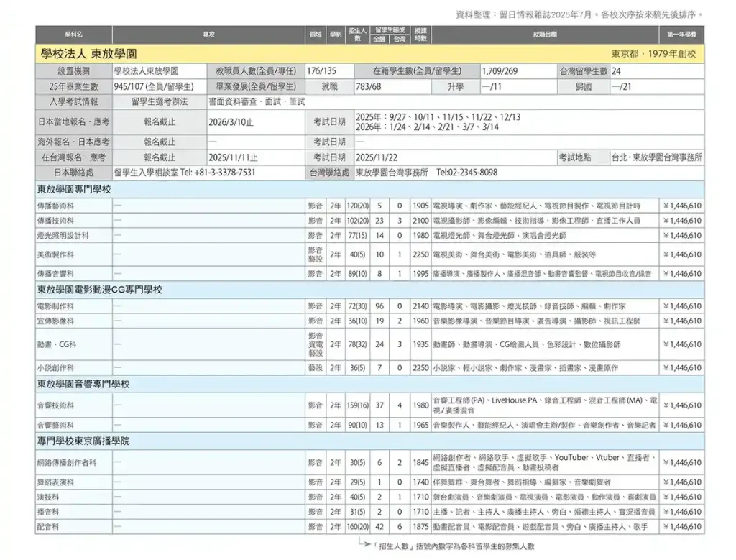Click 2140 class hours in 電影制作科 row

[421, 306]
